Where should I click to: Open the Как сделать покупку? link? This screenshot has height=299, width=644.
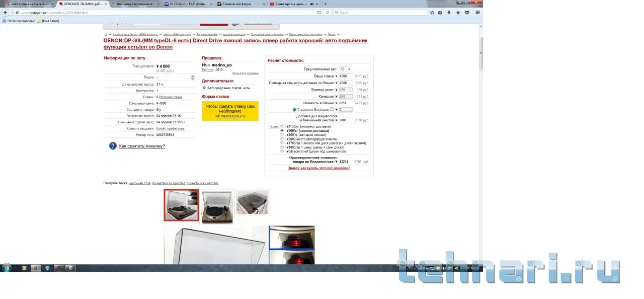pos(142,146)
